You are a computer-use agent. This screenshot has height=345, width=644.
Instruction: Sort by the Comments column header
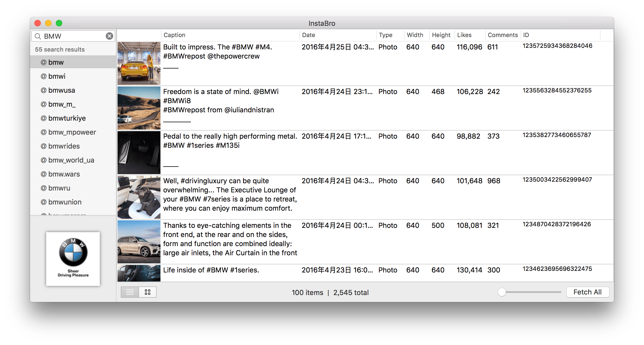pos(503,35)
